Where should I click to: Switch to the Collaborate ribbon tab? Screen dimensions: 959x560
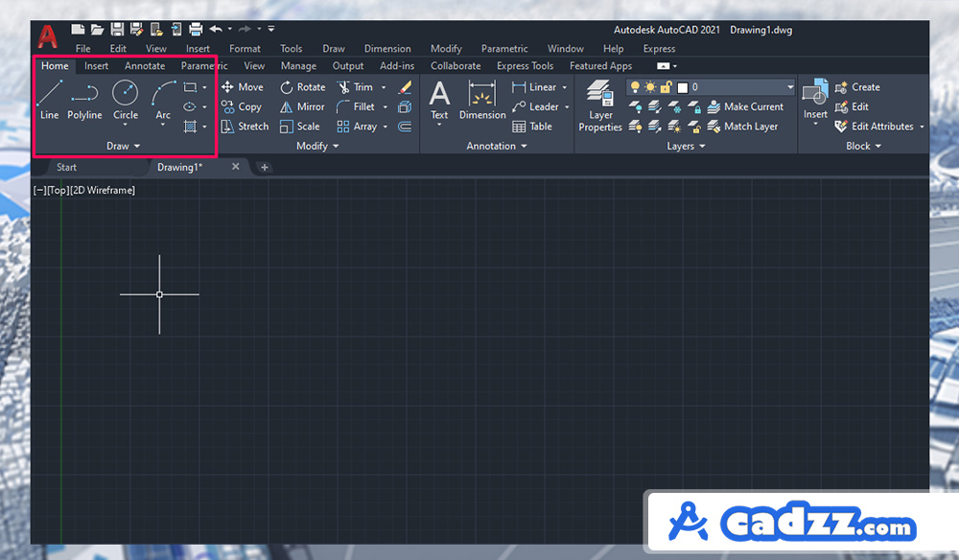[456, 65]
